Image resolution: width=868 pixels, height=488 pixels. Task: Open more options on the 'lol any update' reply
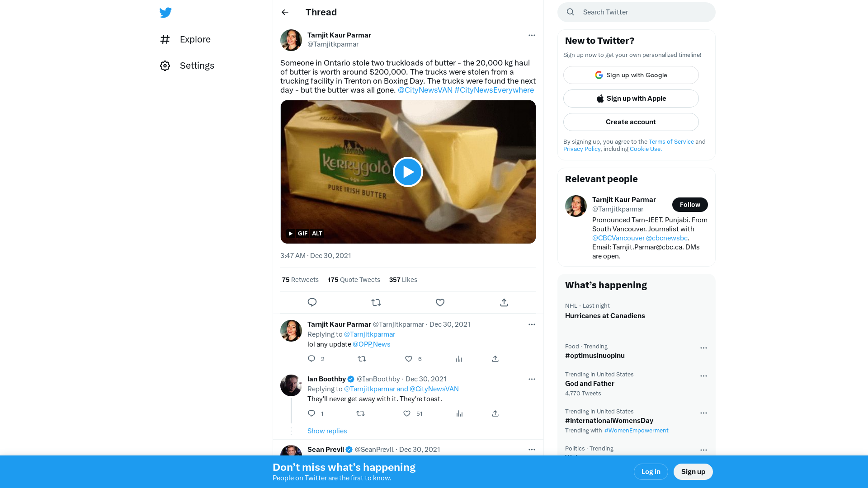tap(532, 324)
